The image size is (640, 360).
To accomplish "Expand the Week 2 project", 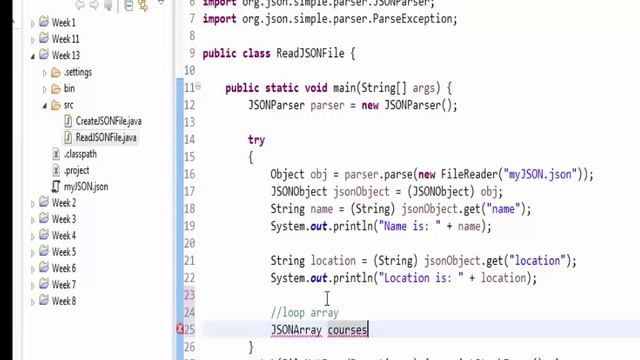I will (33, 204).
